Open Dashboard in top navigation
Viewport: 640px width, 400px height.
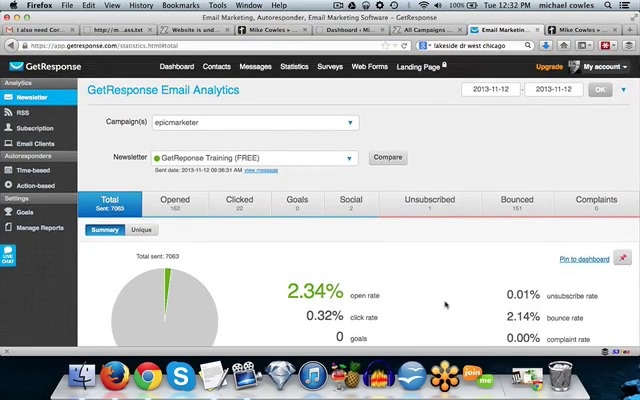pos(177,67)
